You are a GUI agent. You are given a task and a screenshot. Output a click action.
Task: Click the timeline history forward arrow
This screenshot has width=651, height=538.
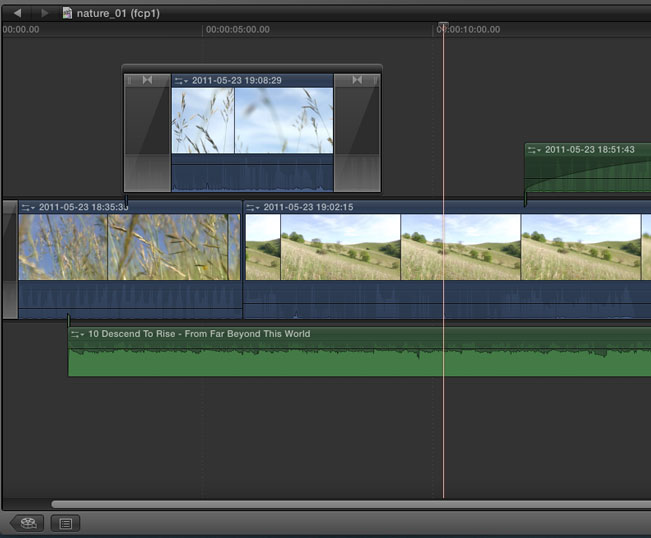[43, 13]
